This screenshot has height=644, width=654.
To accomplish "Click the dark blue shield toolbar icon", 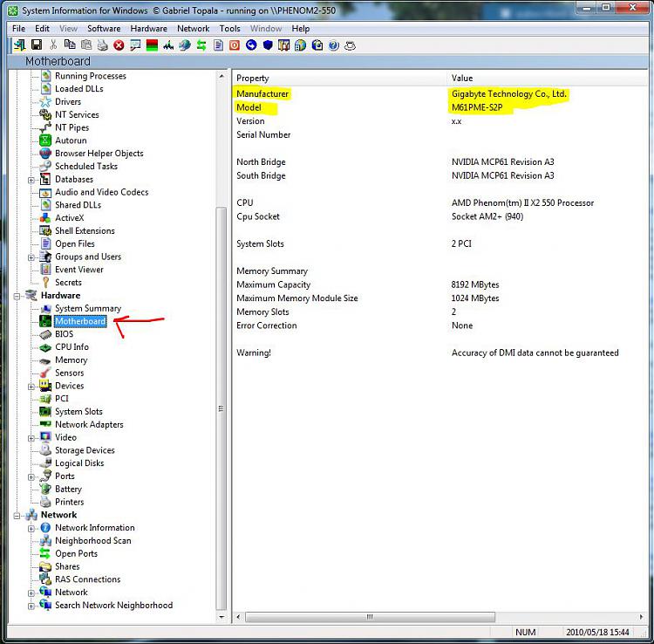I will click(268, 45).
